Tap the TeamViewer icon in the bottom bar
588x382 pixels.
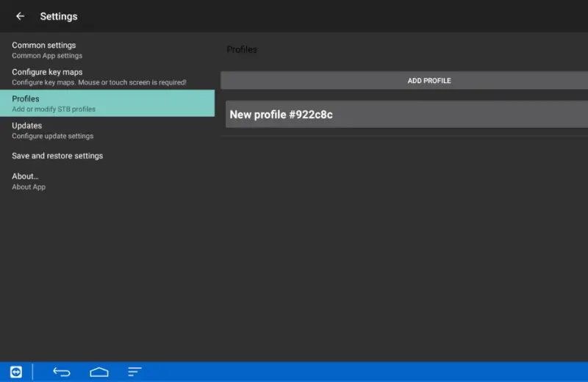[16, 372]
